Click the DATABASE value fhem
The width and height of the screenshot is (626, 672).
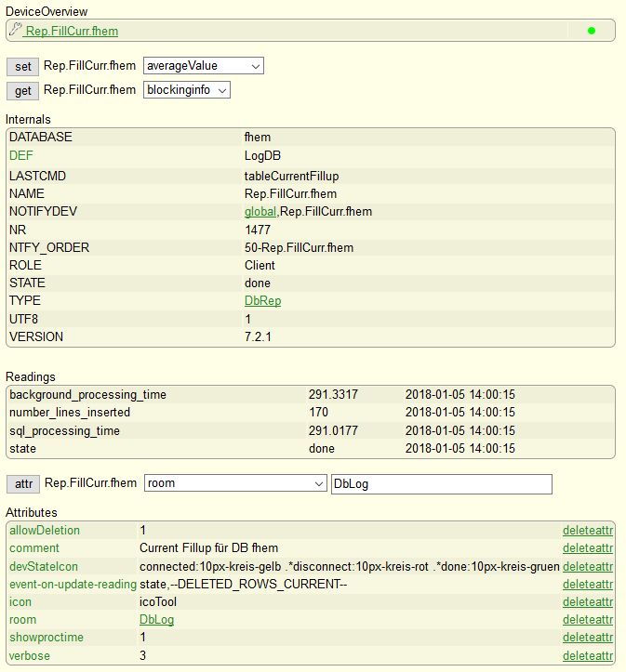coord(258,138)
